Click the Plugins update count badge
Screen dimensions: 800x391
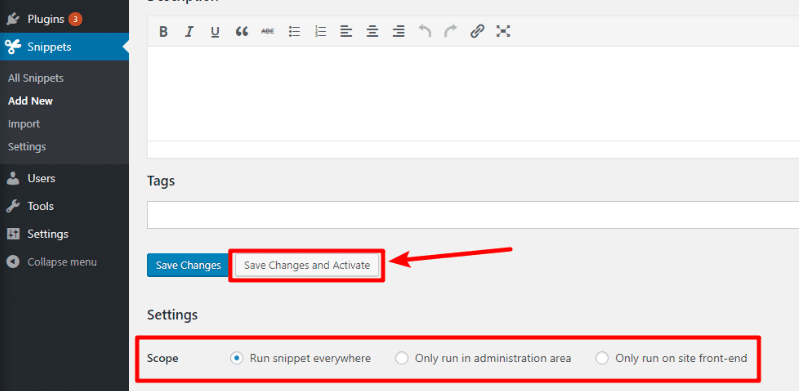tap(75, 19)
